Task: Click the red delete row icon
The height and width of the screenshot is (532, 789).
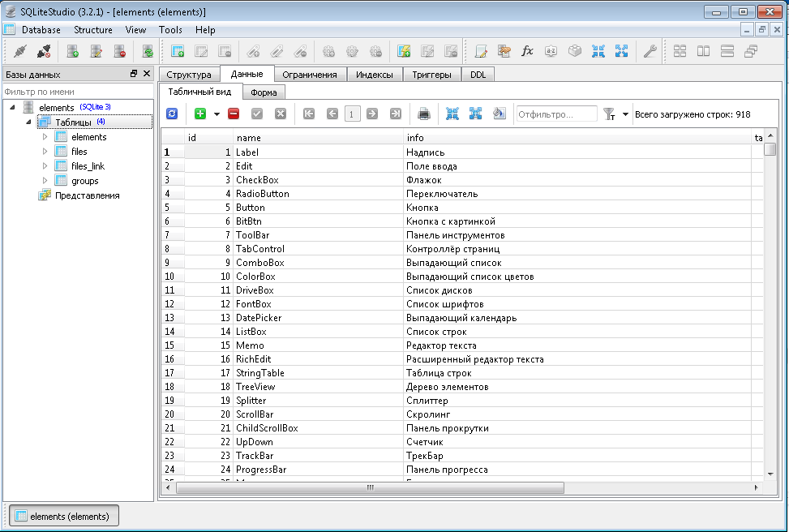Action: (x=234, y=114)
